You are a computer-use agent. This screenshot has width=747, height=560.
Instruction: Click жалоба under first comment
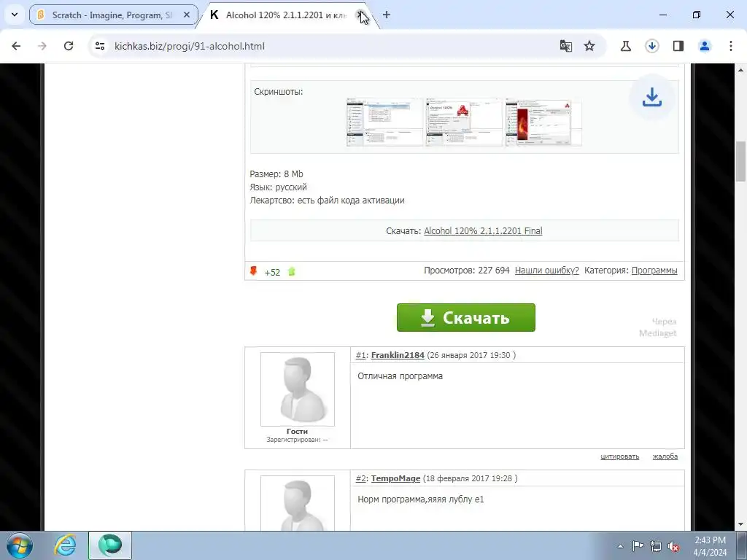pos(665,456)
